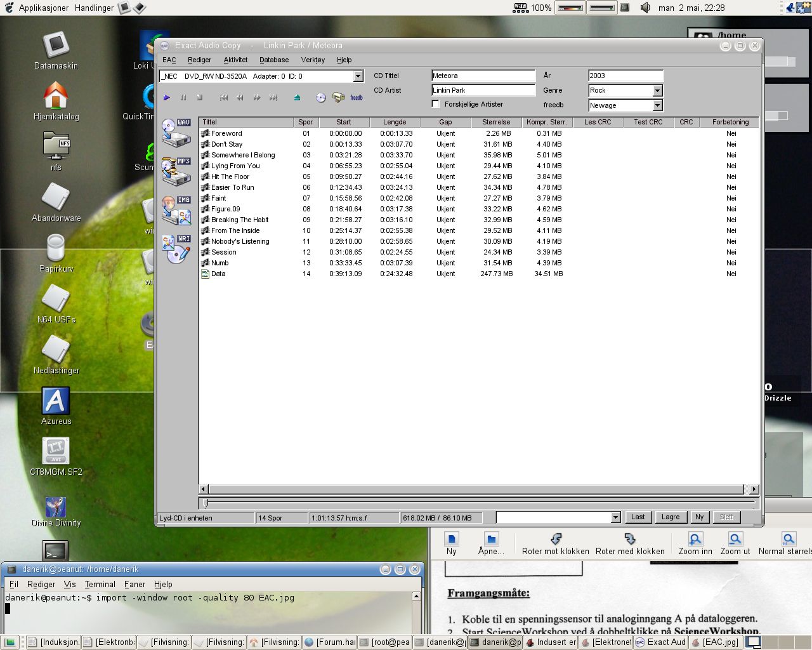Viewport: 812px width, 650px height.
Task: Start playback with the Play button
Action: tap(167, 98)
